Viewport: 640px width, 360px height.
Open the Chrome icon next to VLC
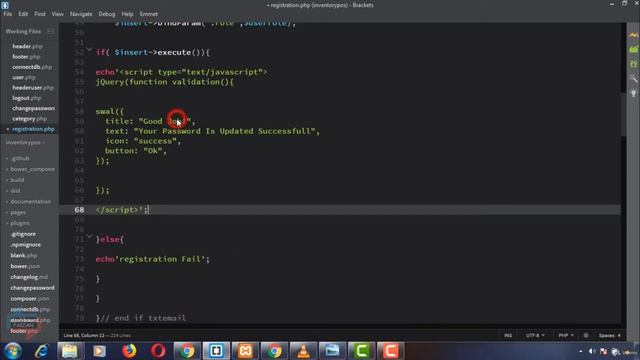click(x=274, y=351)
